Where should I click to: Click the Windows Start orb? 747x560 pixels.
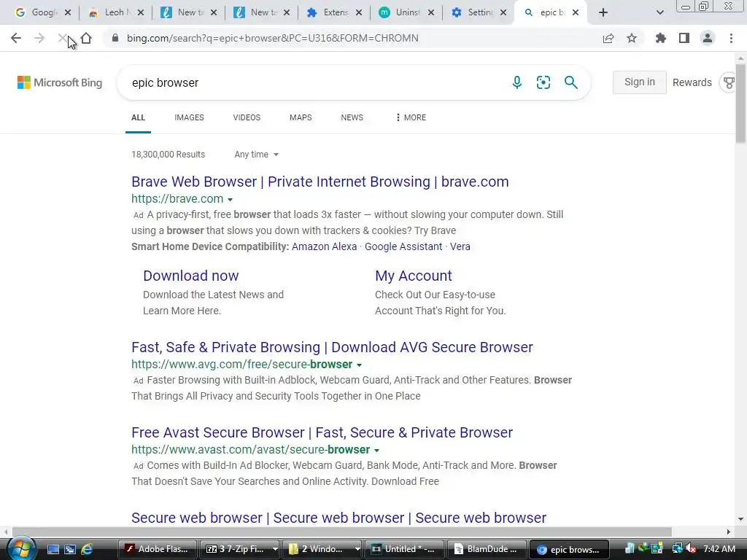click(x=21, y=548)
